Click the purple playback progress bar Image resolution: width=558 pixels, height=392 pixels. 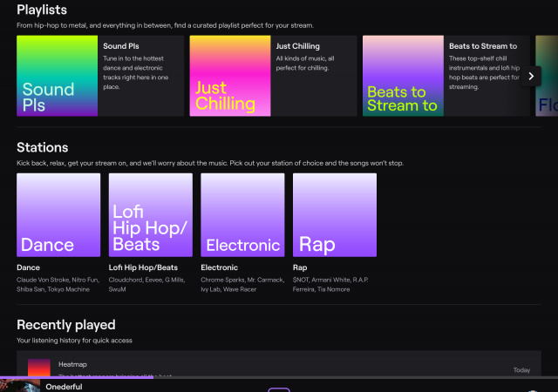[x=78, y=378]
